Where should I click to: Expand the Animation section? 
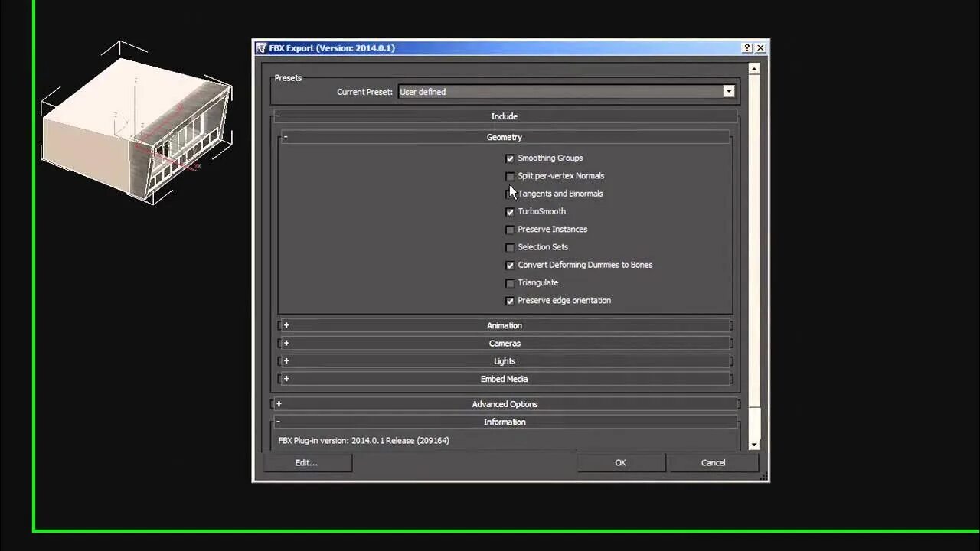pyautogui.click(x=505, y=325)
